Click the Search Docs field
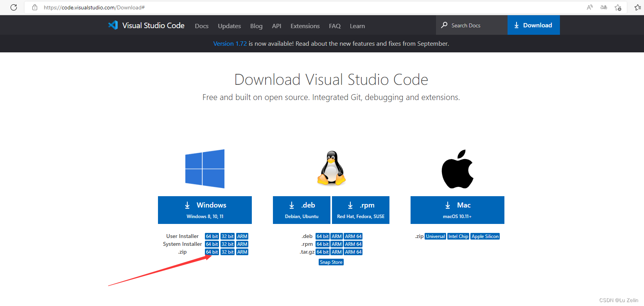Viewport: 644px width, 306px height. pos(472,25)
